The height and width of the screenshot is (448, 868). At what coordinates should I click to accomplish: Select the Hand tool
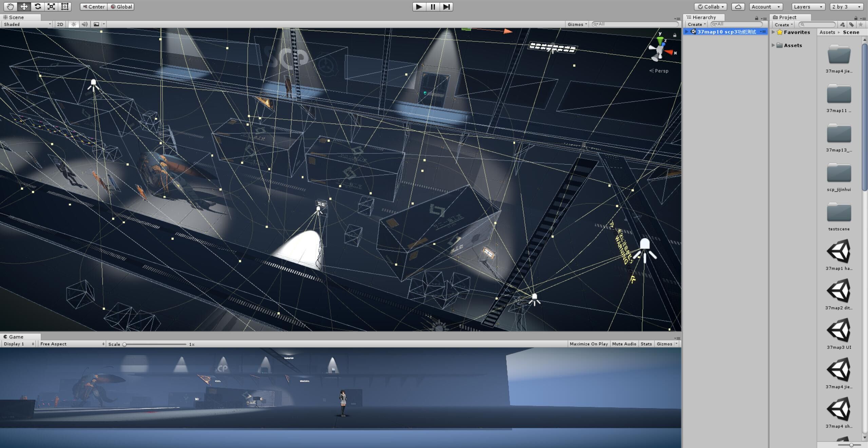11,6
